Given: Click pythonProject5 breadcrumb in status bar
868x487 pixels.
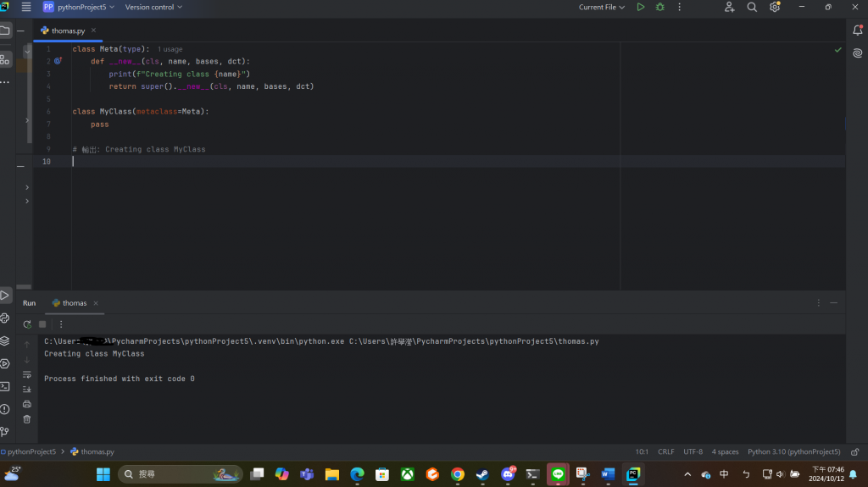Looking at the screenshot, I should tap(28, 452).
